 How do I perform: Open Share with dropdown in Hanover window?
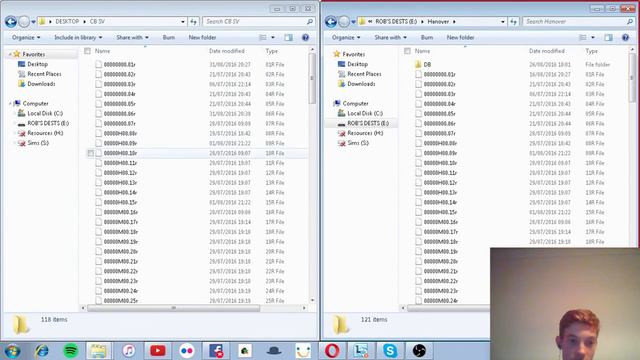click(391, 38)
